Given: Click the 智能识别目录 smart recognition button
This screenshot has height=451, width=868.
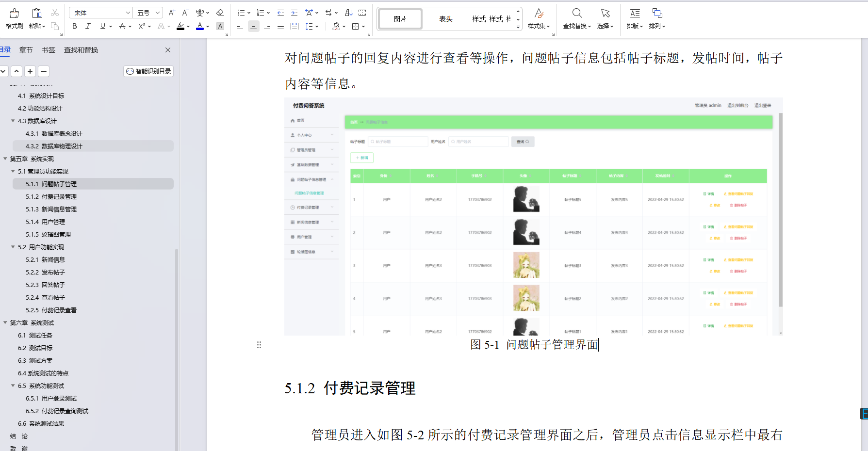Looking at the screenshot, I should [x=148, y=71].
